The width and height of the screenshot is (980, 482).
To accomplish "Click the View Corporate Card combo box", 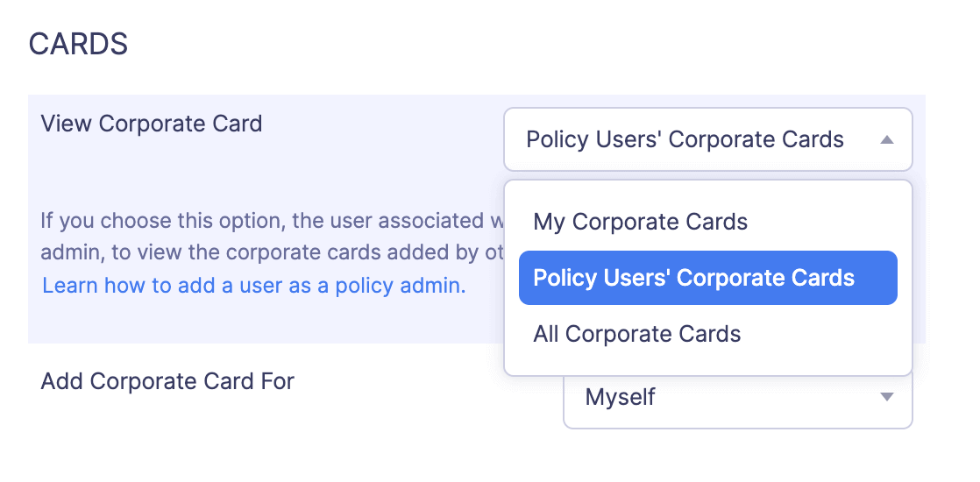I will (x=707, y=139).
